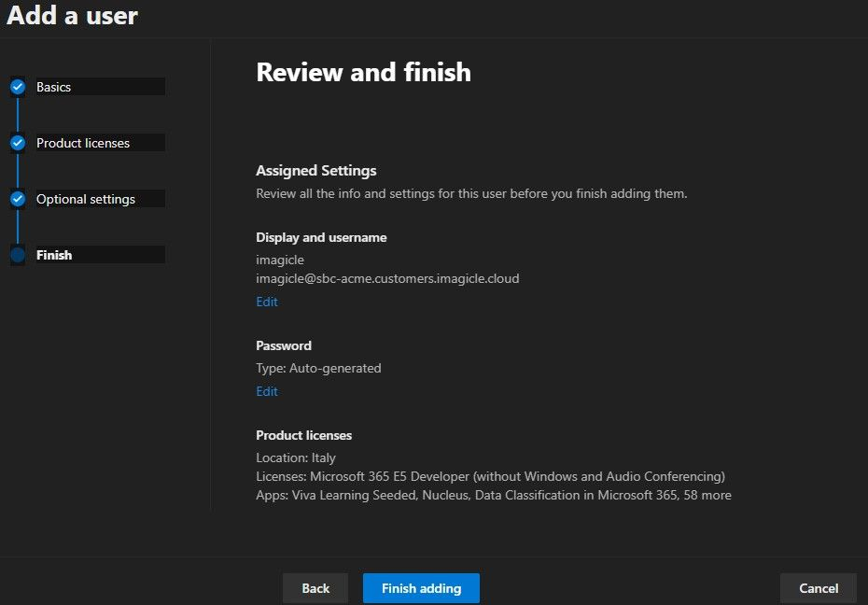
Task: Edit the Display and username section
Action: [267, 302]
